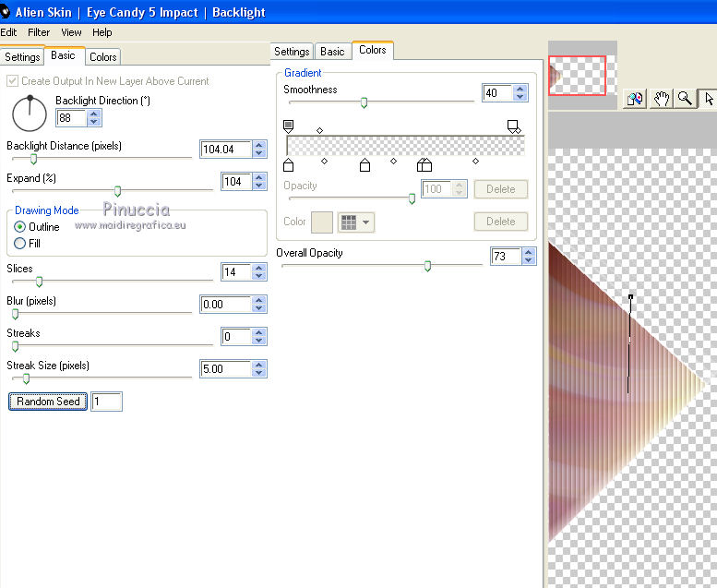This screenshot has width=717, height=588.
Task: Decrease Blur pixels with down arrow
Action: click(258, 308)
